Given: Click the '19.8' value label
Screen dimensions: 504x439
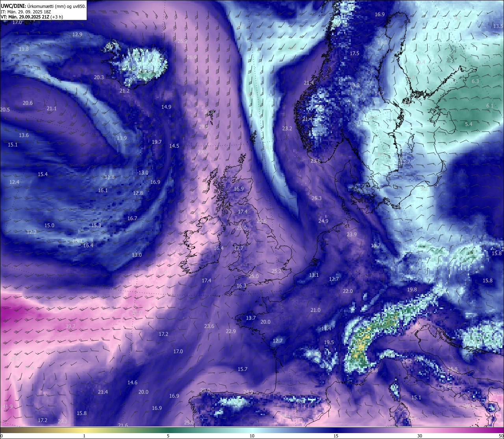Looking at the screenshot, I should point(412,290).
